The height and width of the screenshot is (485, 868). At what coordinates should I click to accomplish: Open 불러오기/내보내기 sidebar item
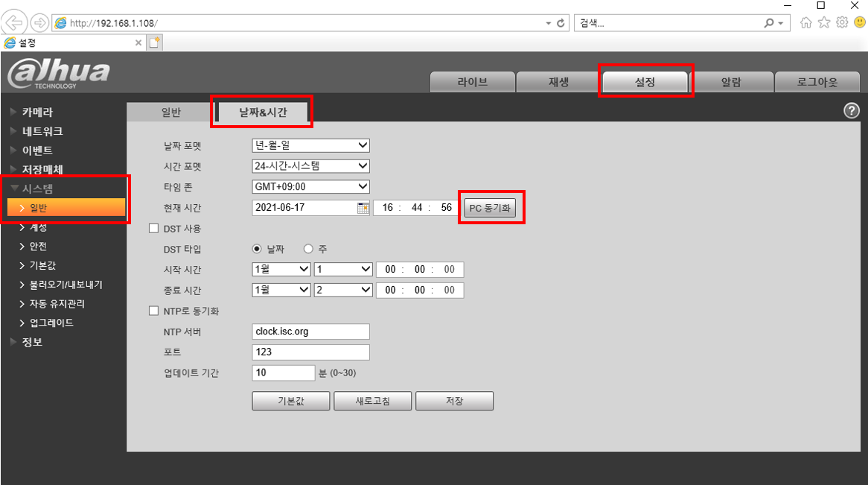pos(66,285)
